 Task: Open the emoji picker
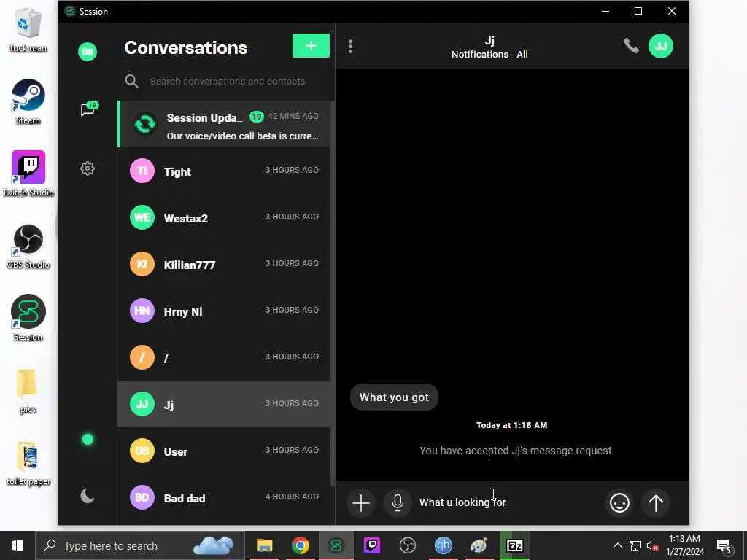point(619,503)
